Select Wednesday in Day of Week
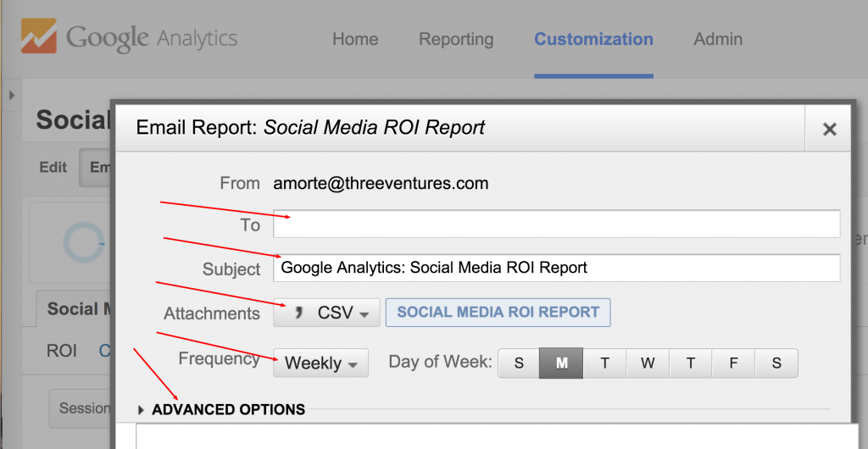This screenshot has width=868, height=449. [648, 363]
